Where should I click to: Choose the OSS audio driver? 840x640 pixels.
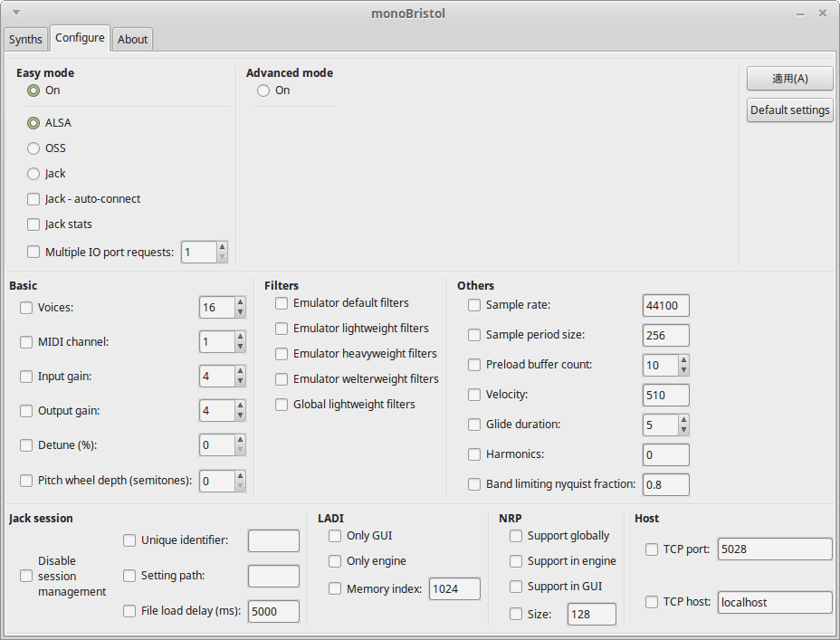[33, 148]
